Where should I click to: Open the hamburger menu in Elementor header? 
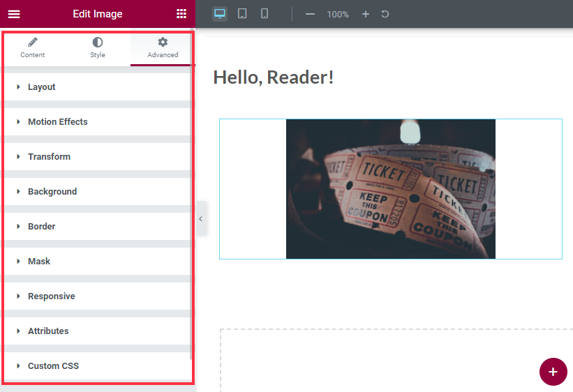pos(14,14)
